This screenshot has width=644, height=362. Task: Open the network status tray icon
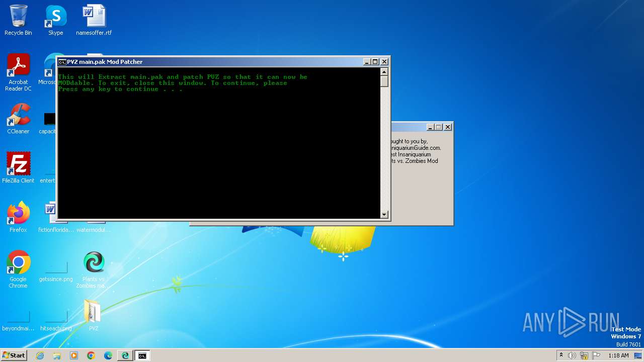pyautogui.click(x=584, y=355)
